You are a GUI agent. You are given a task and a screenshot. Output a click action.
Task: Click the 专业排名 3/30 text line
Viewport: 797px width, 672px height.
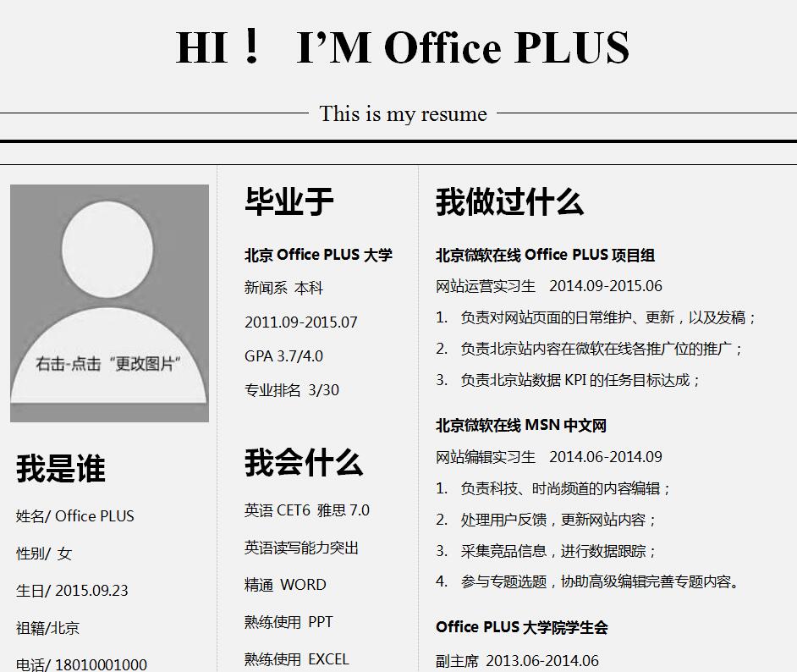click(292, 390)
